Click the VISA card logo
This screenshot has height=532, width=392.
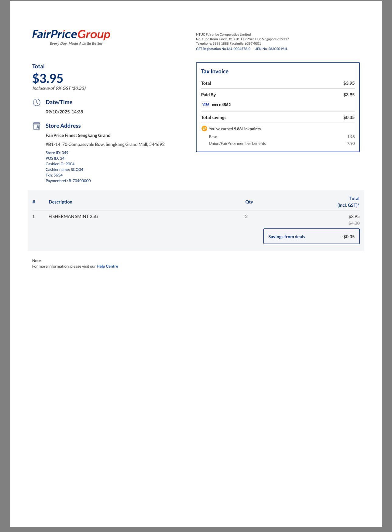[205, 105]
